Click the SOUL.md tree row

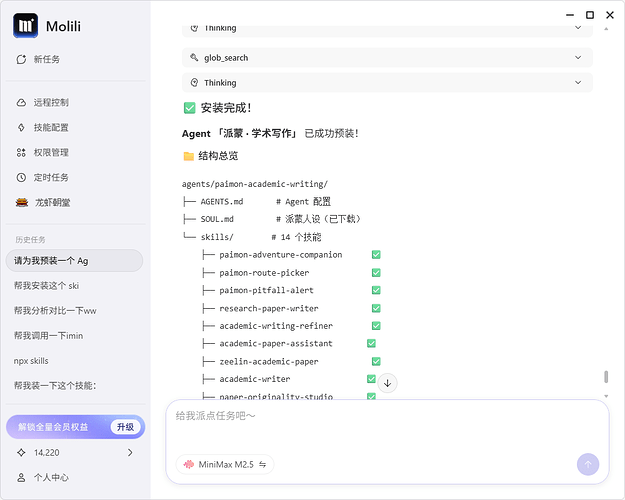coord(271,219)
